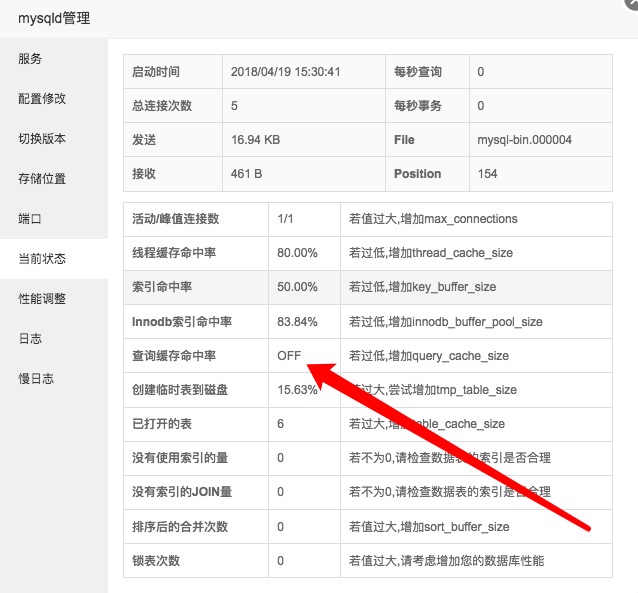Click the sort_buffer_size hint text
Image resolution: width=638 pixels, height=593 pixels.
429,527
